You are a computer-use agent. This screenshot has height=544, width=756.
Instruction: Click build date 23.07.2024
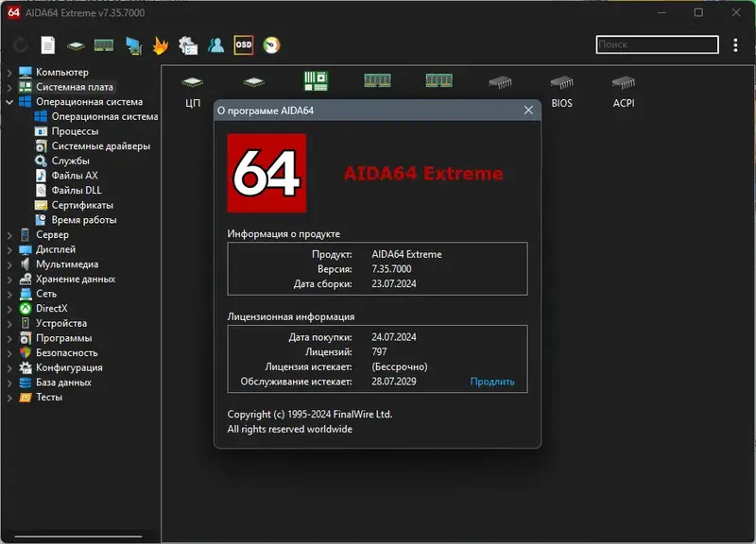pyautogui.click(x=393, y=283)
